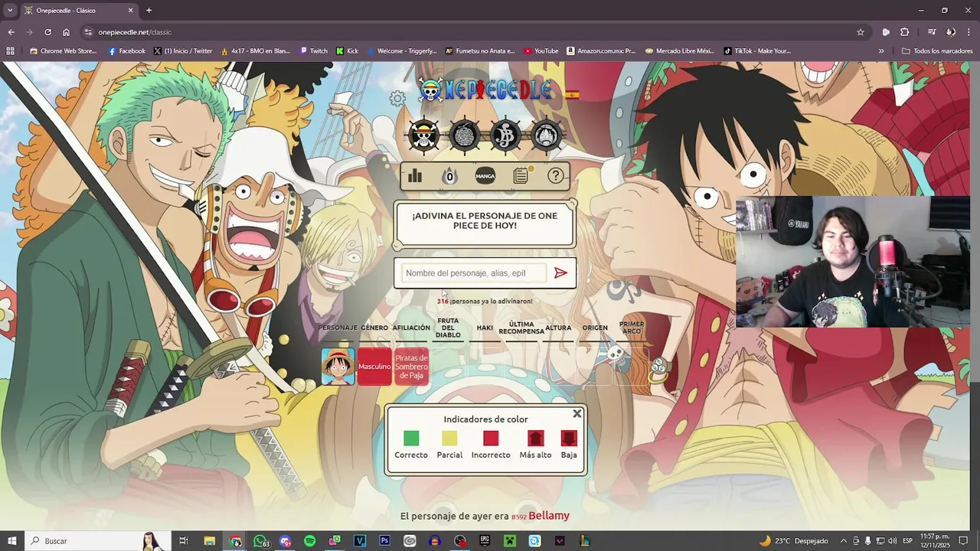
Task: Open the how-to-play question mark
Action: (x=556, y=176)
